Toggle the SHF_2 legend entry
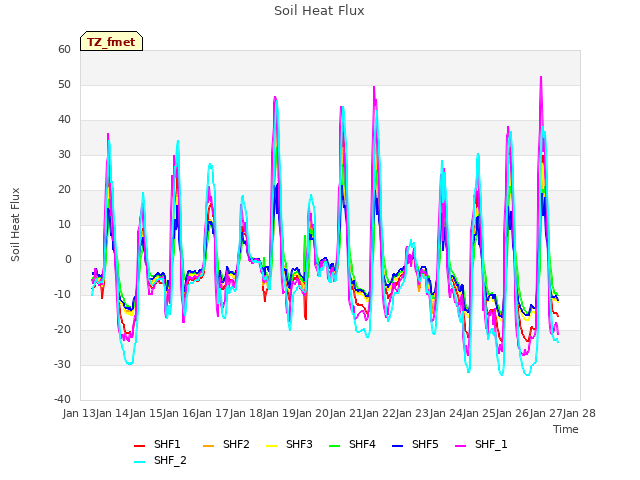The height and width of the screenshot is (480, 640). tap(160, 460)
